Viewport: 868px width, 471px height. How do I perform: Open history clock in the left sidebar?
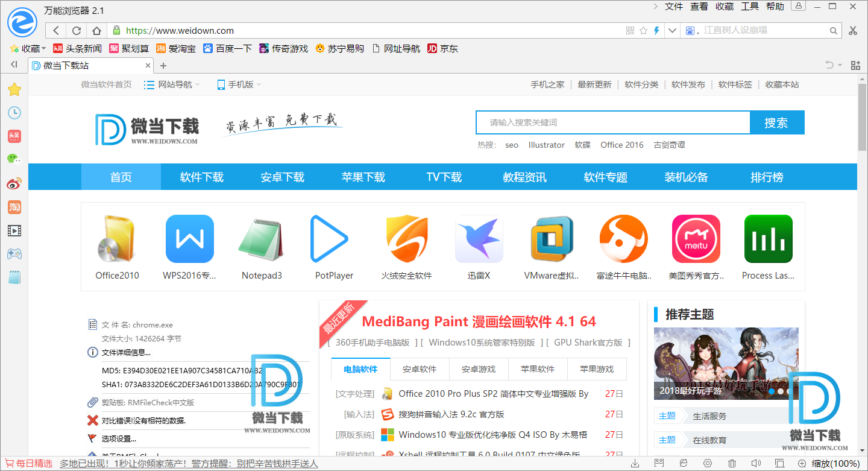14,113
